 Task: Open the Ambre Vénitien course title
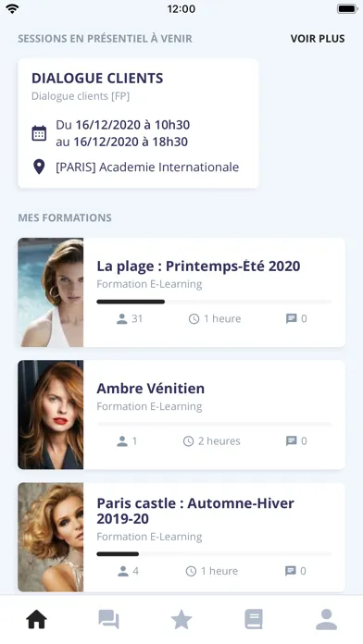click(150, 389)
